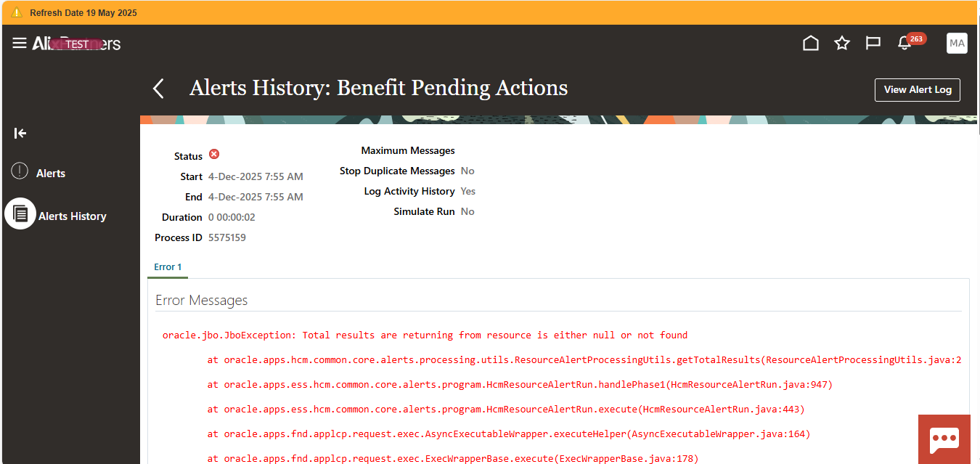This screenshot has height=464, width=980.
Task: Open Alerts in the side menu
Action: coord(51,174)
